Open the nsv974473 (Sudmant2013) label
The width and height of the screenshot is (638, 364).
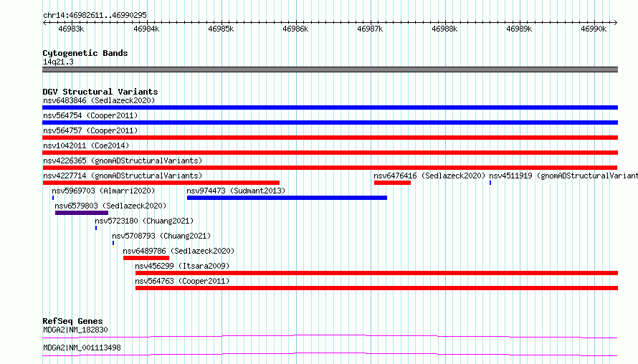click(236, 191)
